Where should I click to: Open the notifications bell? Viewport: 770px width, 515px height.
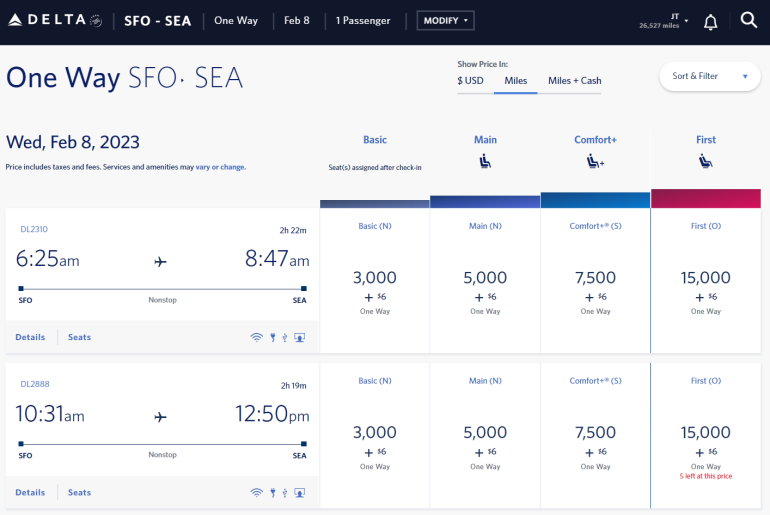point(710,21)
